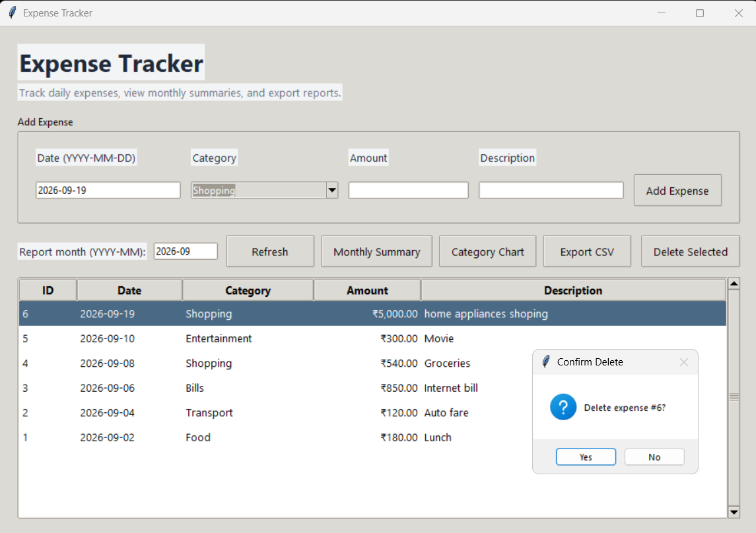Click Yes in Confirm Delete dialog
756x533 pixels.
pos(585,456)
